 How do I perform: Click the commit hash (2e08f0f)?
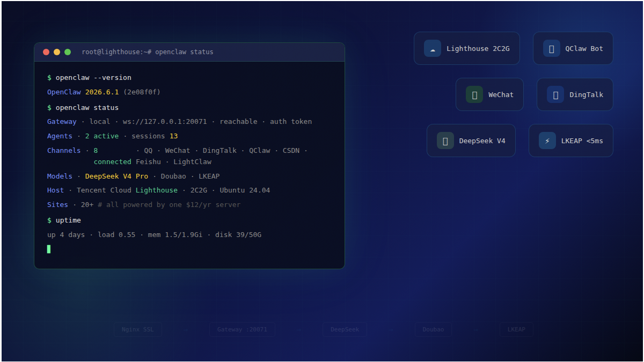(x=142, y=92)
